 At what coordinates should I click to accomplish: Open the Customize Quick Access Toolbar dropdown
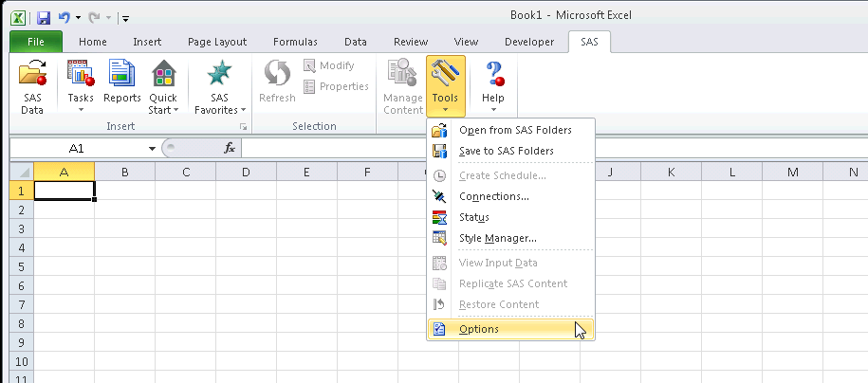(x=126, y=17)
